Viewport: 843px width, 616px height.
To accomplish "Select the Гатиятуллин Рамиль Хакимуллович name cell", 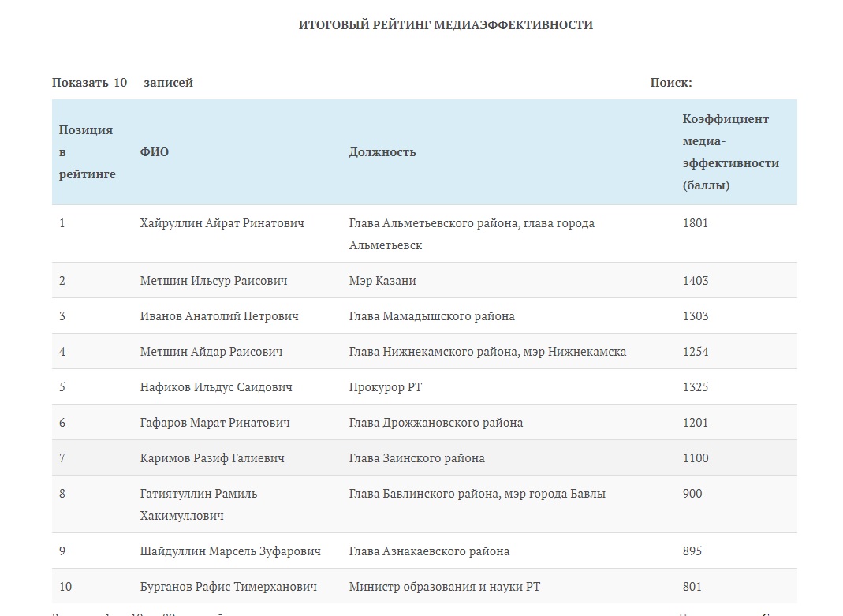I will click(199, 504).
